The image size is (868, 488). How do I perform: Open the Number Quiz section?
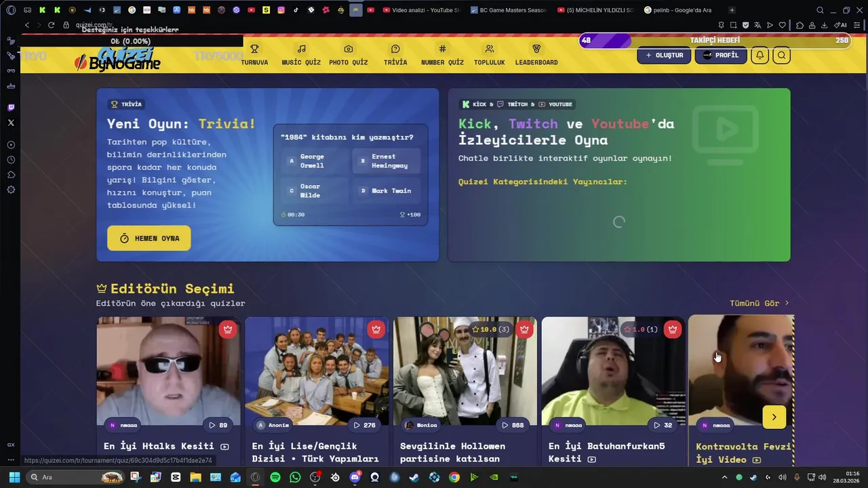(442, 55)
